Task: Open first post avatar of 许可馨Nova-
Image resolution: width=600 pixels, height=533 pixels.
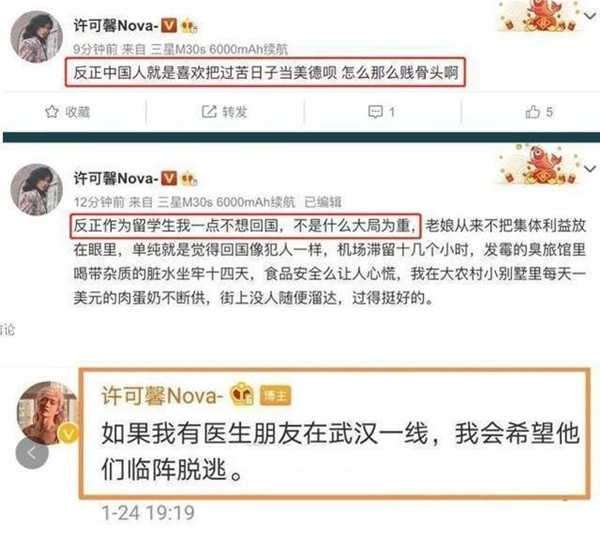Action: click(36, 37)
